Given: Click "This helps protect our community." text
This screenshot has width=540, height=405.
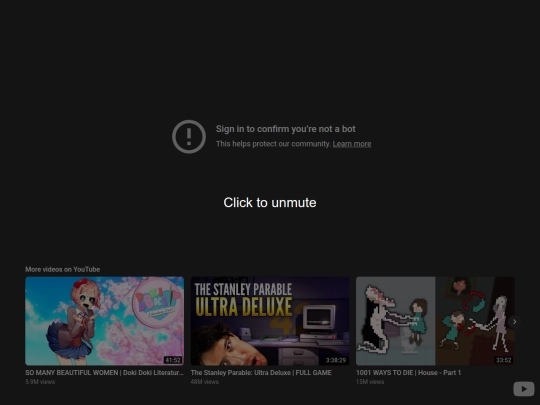Looking at the screenshot, I should (x=273, y=144).
